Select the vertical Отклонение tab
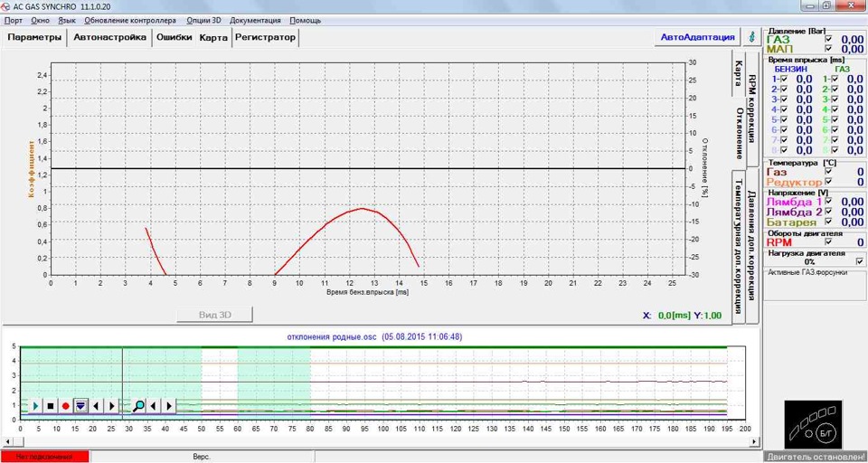 (x=739, y=133)
